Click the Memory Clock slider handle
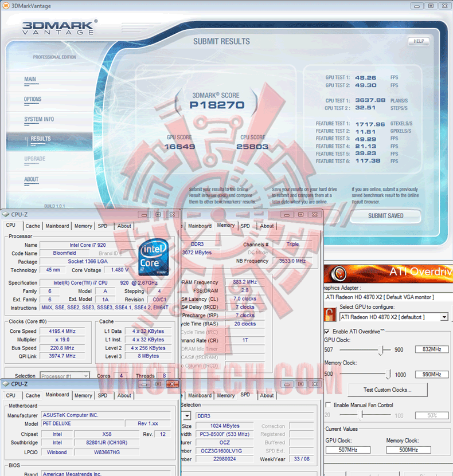 (x=388, y=374)
